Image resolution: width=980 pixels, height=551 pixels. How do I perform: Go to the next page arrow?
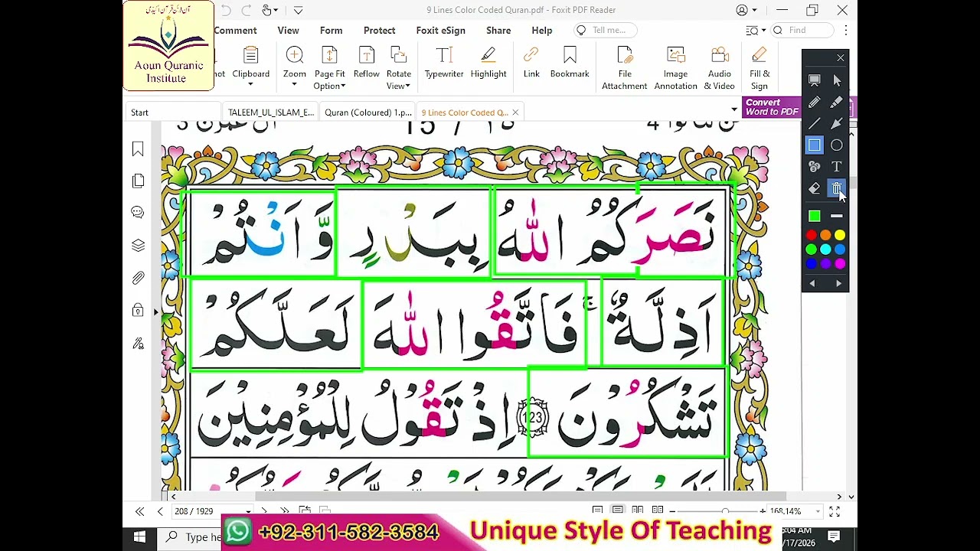[x=264, y=511]
